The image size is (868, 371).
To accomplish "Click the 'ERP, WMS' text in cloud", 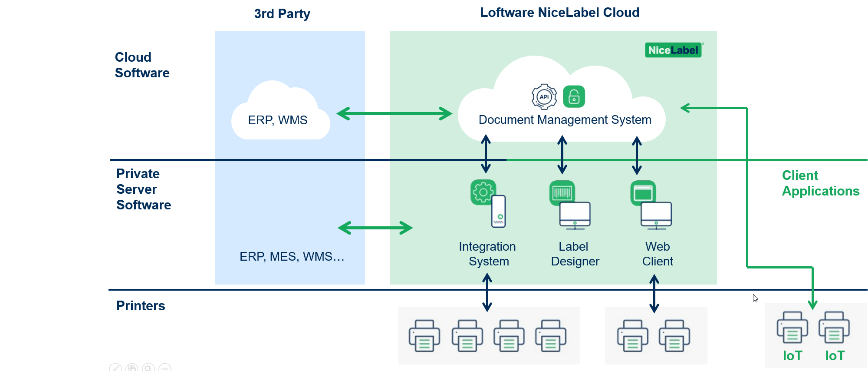I will (278, 120).
